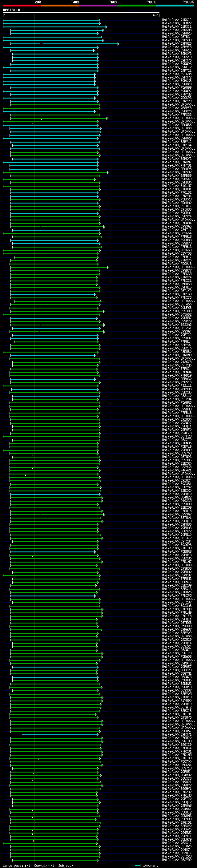This screenshot has height=868, width=197.
Task: Select the UniRef100_B9NFI2 label
Action: point(177,67)
